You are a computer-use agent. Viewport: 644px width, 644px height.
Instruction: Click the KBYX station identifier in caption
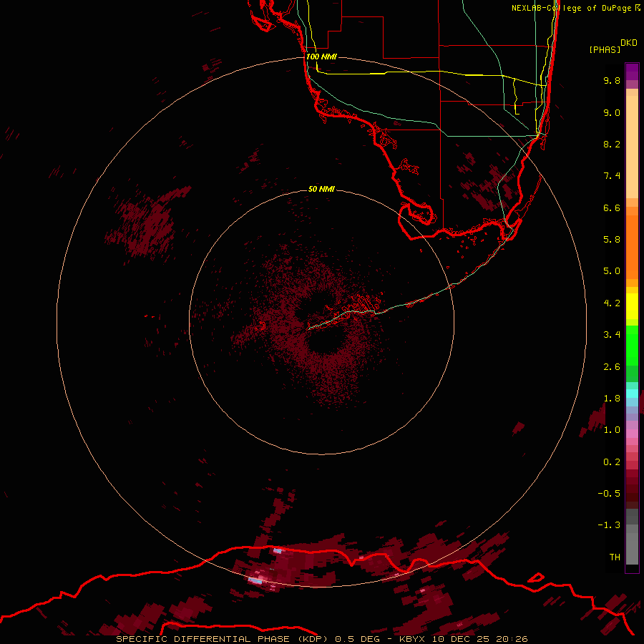[412, 639]
